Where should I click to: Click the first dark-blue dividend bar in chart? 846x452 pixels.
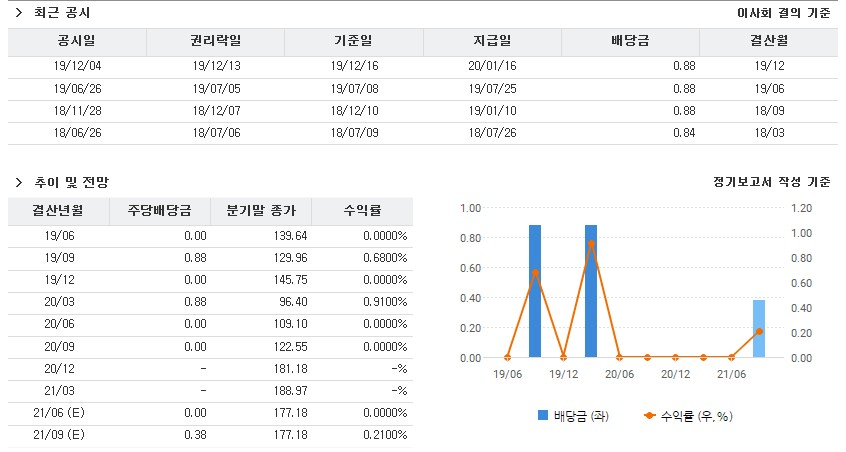(535, 291)
